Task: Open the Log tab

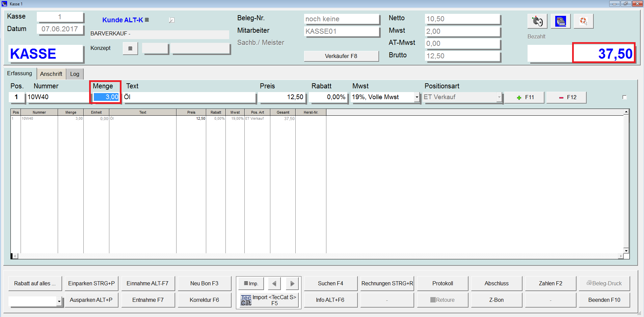Action: [x=75, y=74]
